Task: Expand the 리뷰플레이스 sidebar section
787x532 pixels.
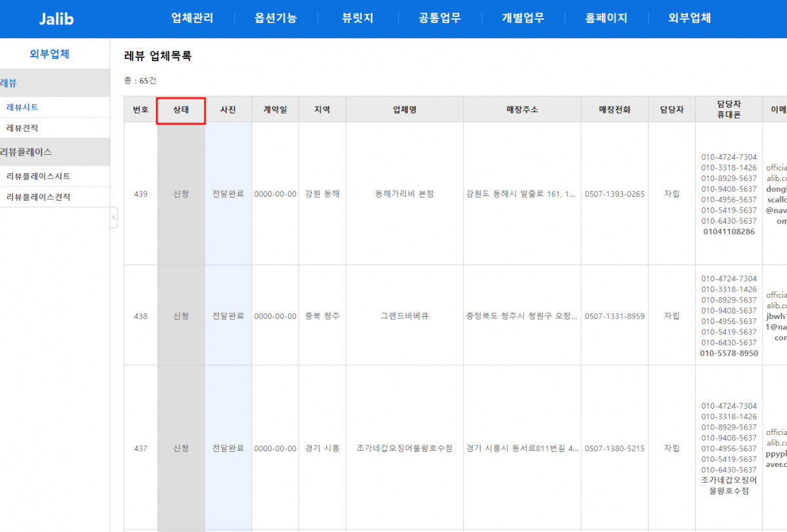Action: click(26, 152)
